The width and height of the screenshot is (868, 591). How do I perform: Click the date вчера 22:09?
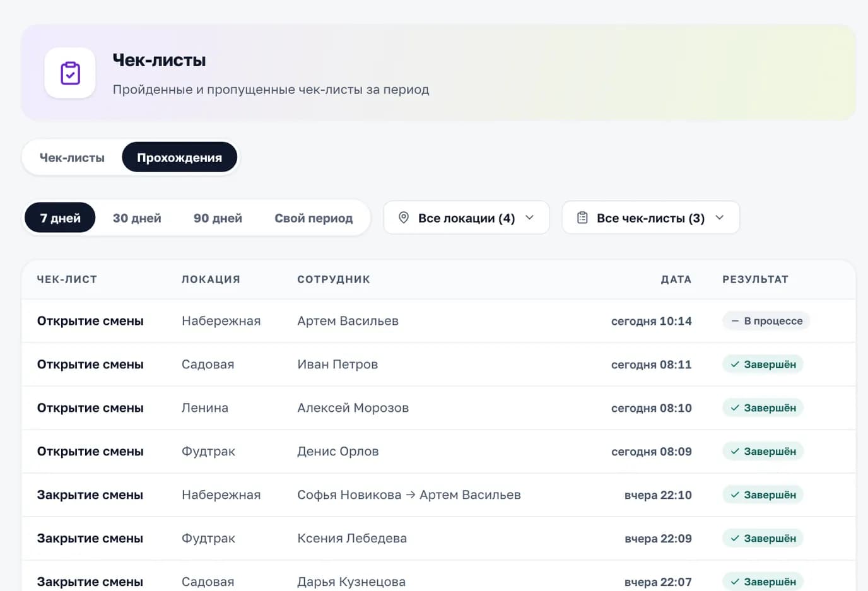tap(658, 539)
